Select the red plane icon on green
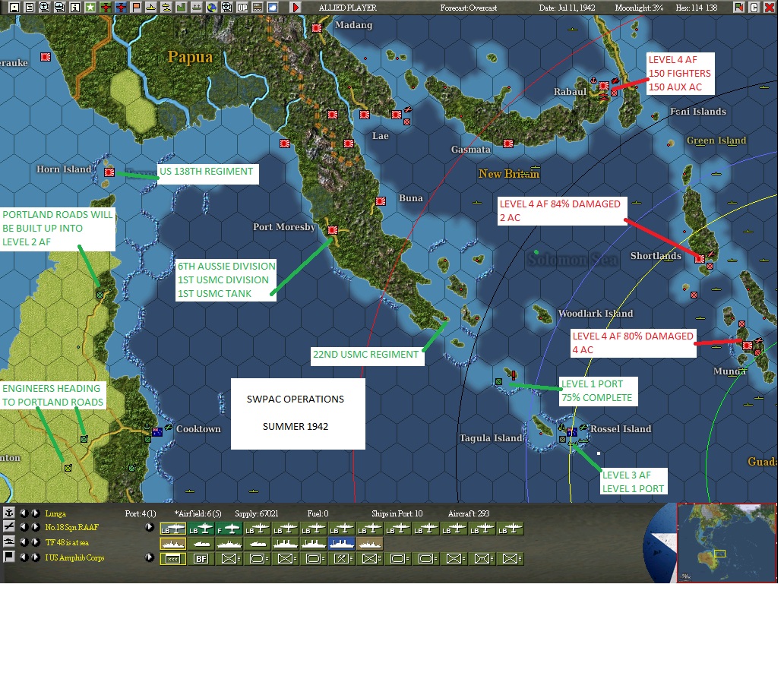The image size is (784, 682). click(106, 8)
